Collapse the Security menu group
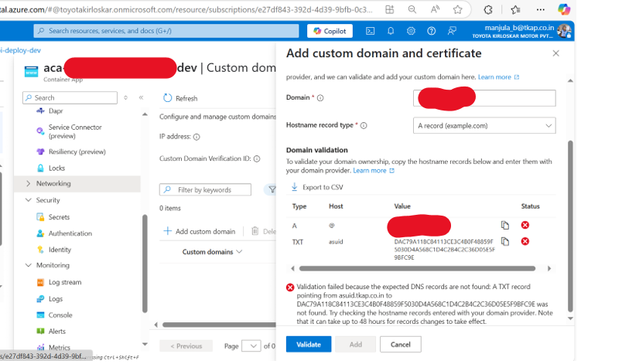This screenshot has height=364, width=622. pos(28,200)
